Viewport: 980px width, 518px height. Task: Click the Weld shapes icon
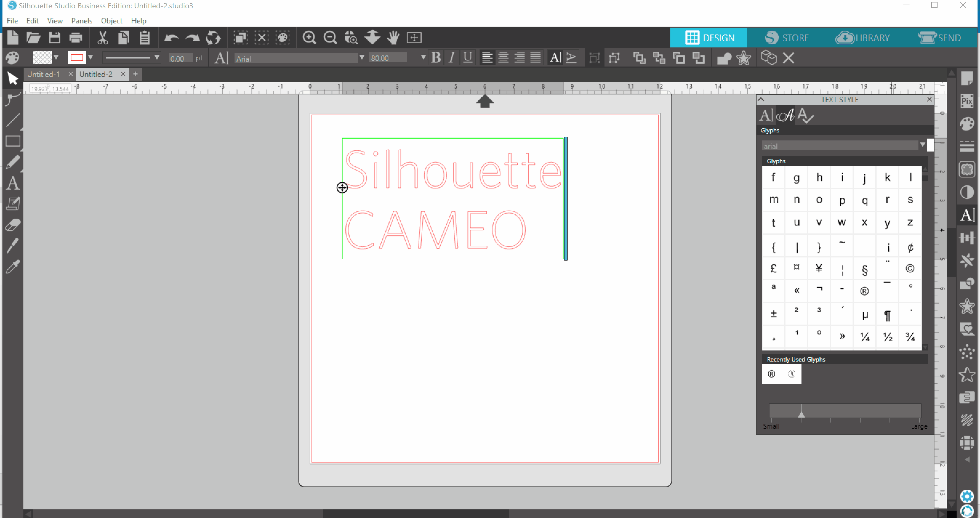(724, 58)
